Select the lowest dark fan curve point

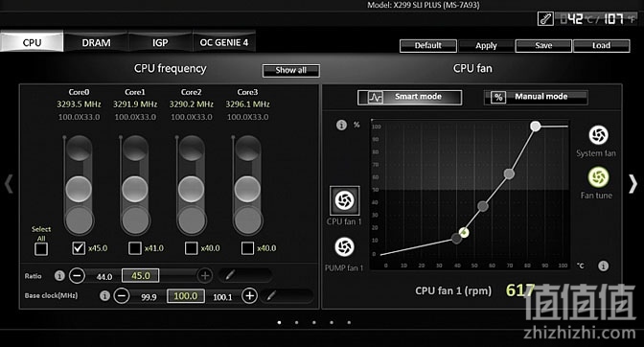coord(456,238)
